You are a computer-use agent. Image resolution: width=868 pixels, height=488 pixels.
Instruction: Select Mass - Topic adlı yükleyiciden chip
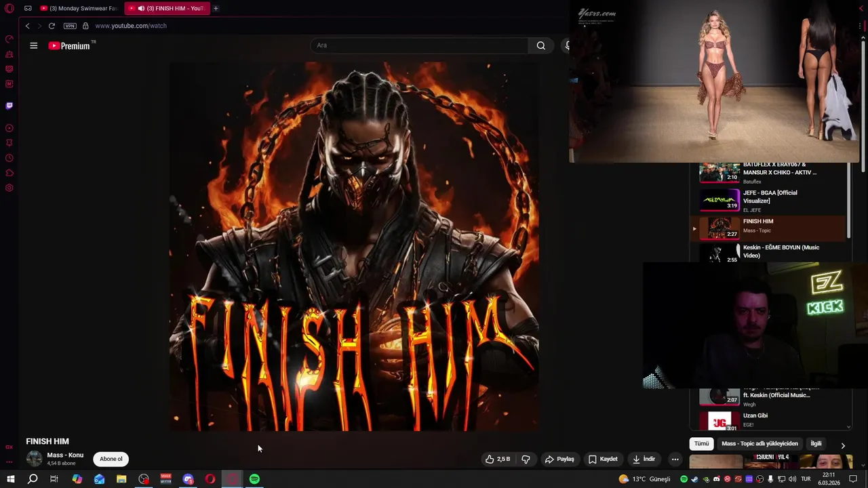pyautogui.click(x=759, y=443)
